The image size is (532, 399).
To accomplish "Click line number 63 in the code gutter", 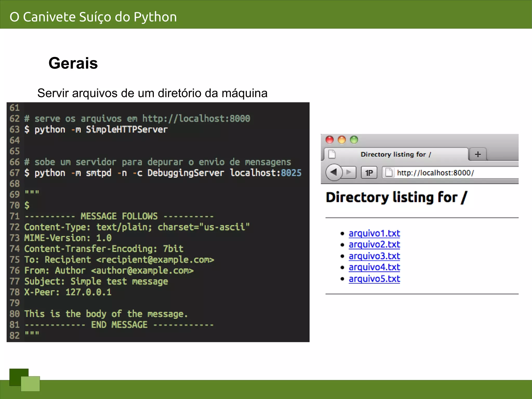I will click(x=15, y=129).
